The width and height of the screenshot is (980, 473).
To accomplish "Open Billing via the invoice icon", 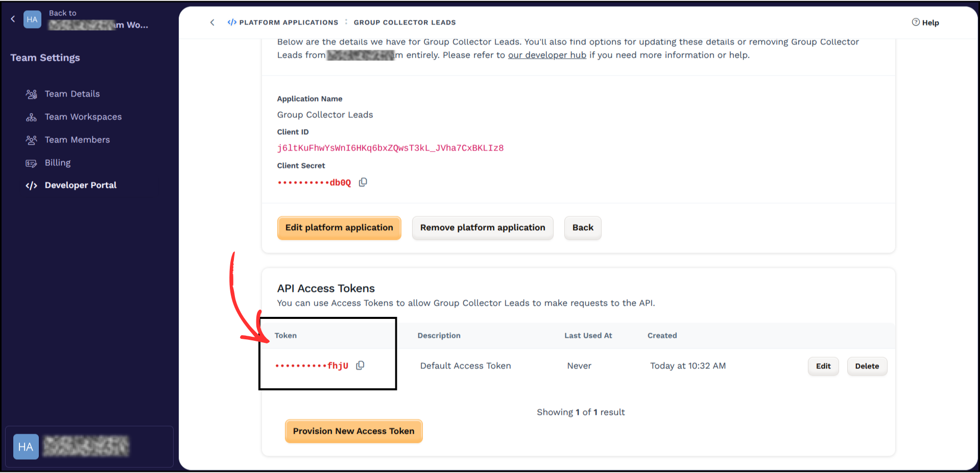I will click(x=31, y=163).
